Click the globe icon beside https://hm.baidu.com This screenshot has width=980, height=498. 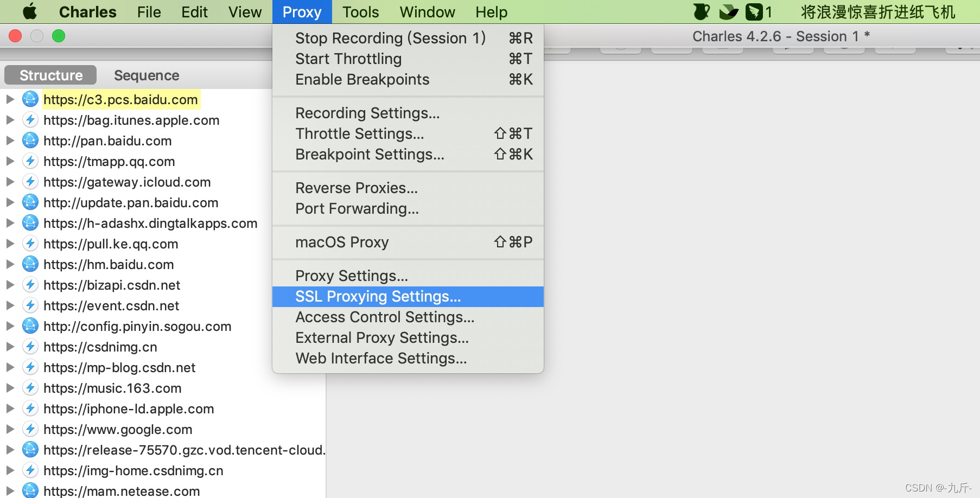pos(30,264)
